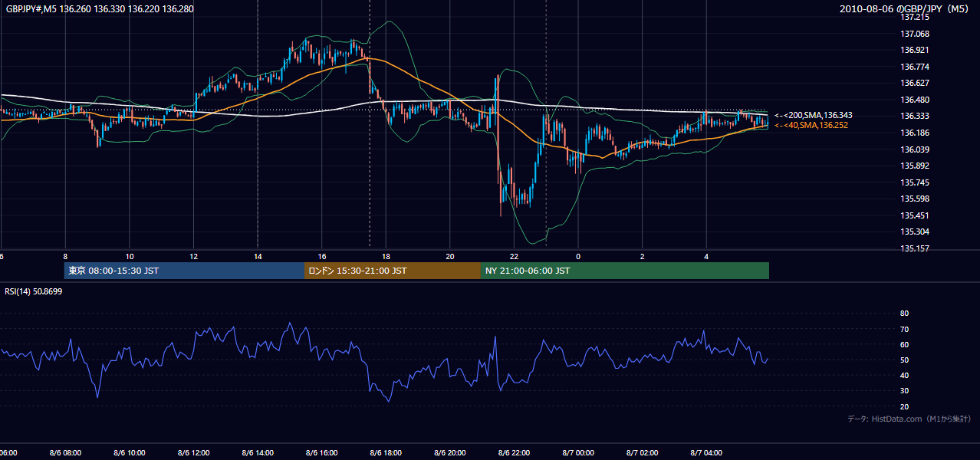Click price axis value 135.304
The height and width of the screenshot is (460, 980).
(915, 232)
